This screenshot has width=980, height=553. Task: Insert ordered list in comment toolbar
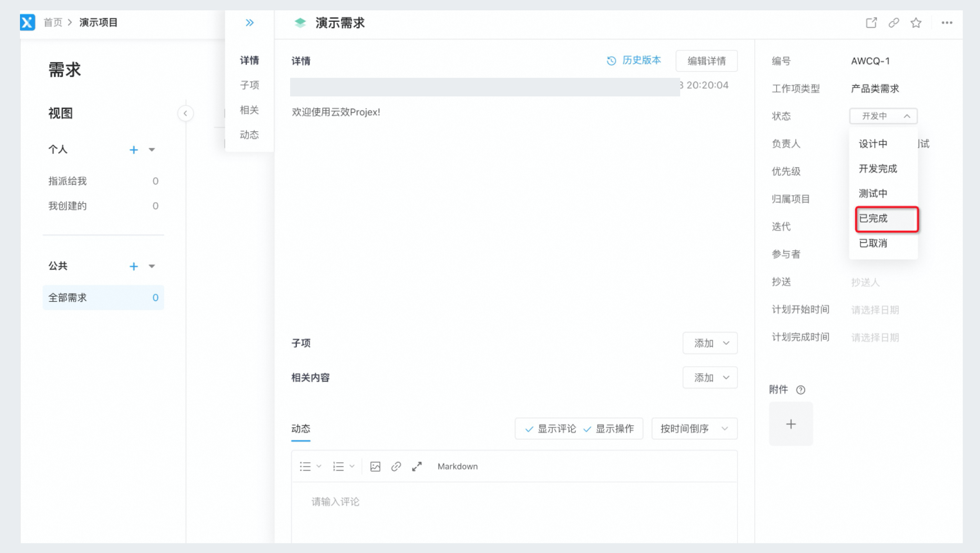[338, 466]
